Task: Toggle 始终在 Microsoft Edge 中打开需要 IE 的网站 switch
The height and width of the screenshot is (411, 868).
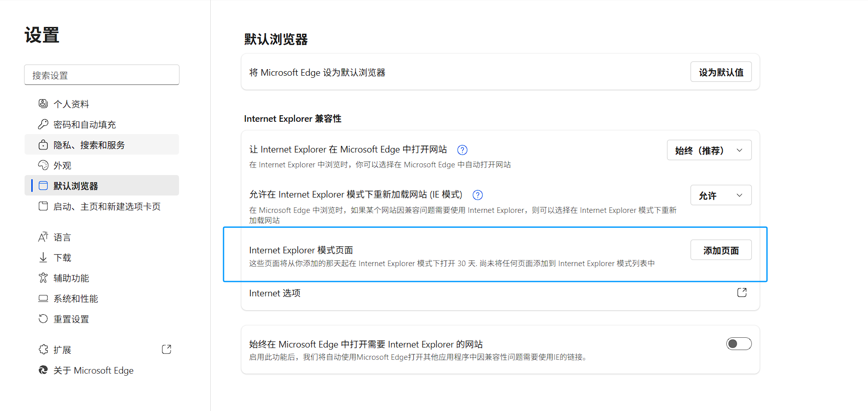Action: tap(739, 344)
